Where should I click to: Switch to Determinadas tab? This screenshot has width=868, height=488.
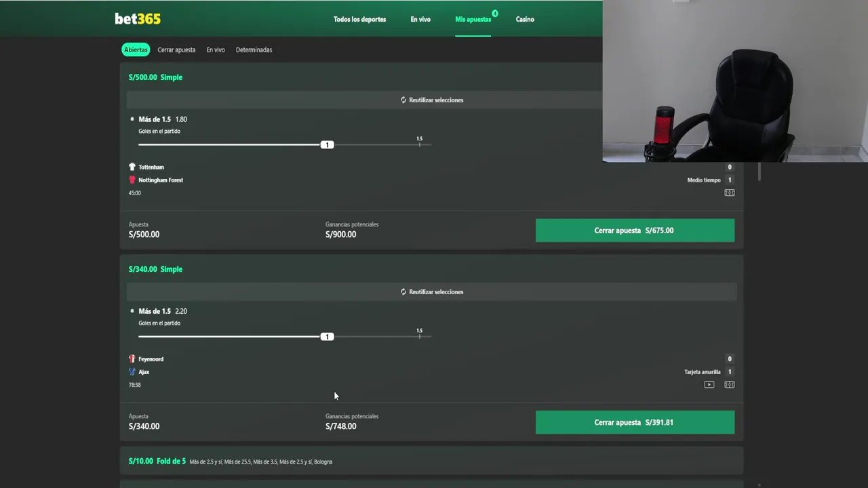point(254,49)
